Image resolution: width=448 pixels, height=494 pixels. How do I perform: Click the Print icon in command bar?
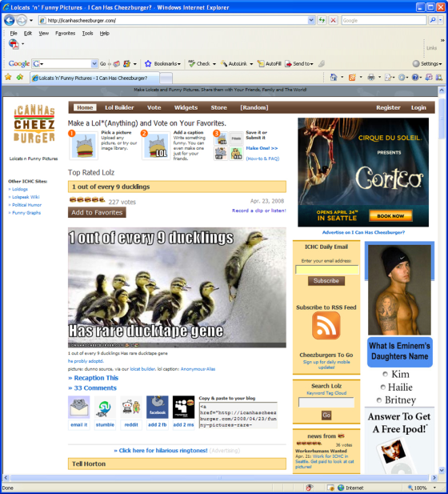pyautogui.click(x=371, y=77)
